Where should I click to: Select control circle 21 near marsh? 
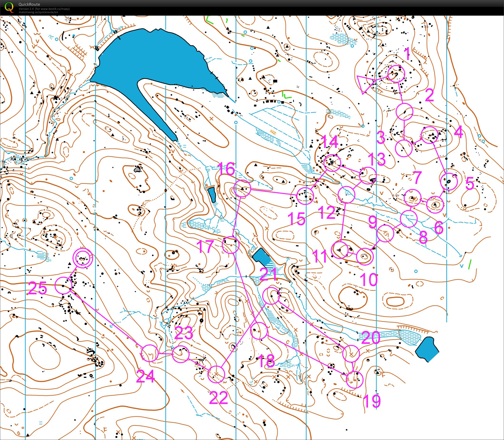click(271, 296)
